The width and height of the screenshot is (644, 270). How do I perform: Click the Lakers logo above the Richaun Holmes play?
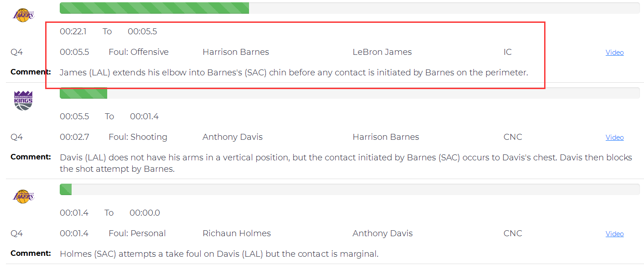[x=23, y=196]
